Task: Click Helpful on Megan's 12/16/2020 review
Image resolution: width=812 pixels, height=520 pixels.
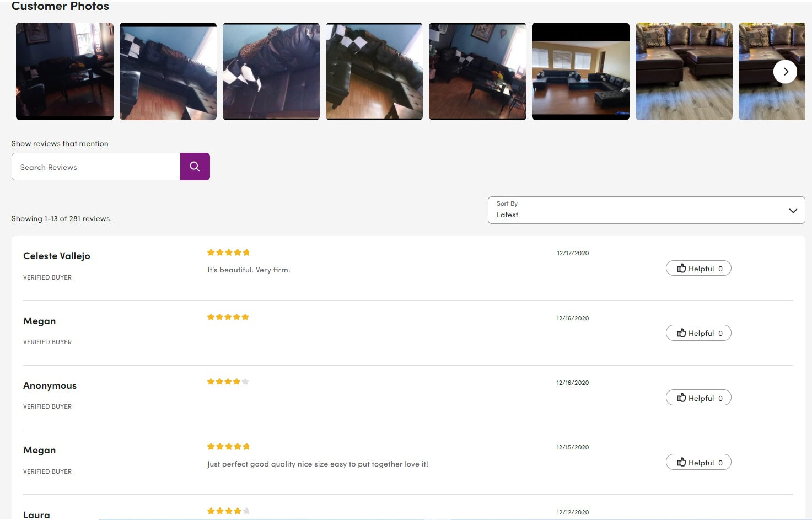Action: [x=698, y=333]
